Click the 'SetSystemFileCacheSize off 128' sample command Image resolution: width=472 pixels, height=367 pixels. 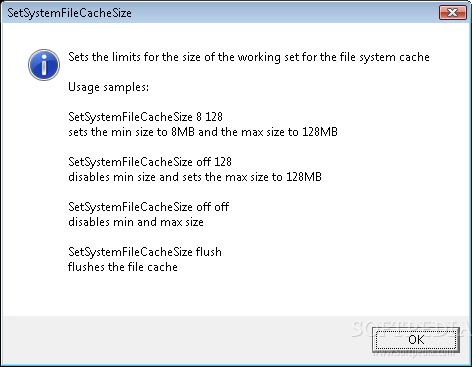[150, 162]
